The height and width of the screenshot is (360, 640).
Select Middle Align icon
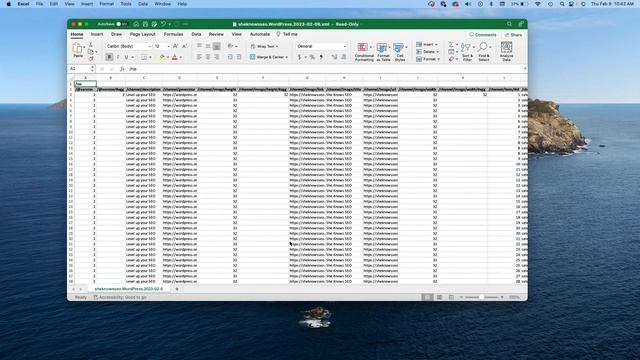point(208,46)
